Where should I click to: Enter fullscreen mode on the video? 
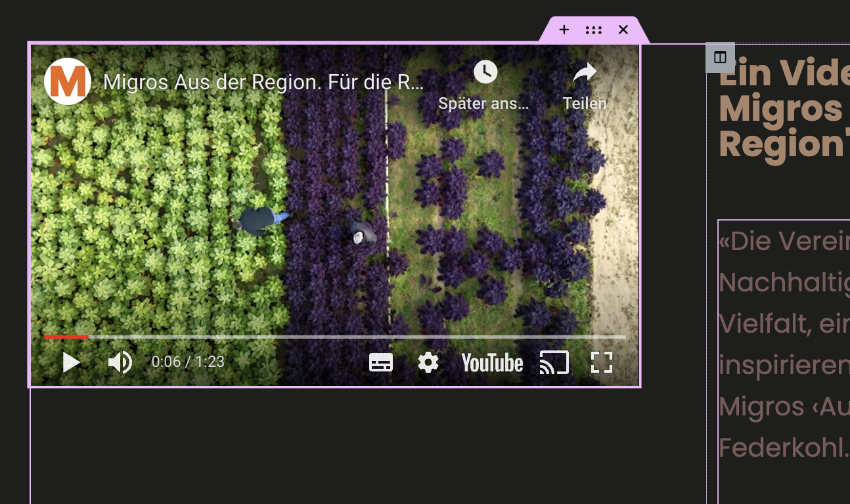pos(602,362)
